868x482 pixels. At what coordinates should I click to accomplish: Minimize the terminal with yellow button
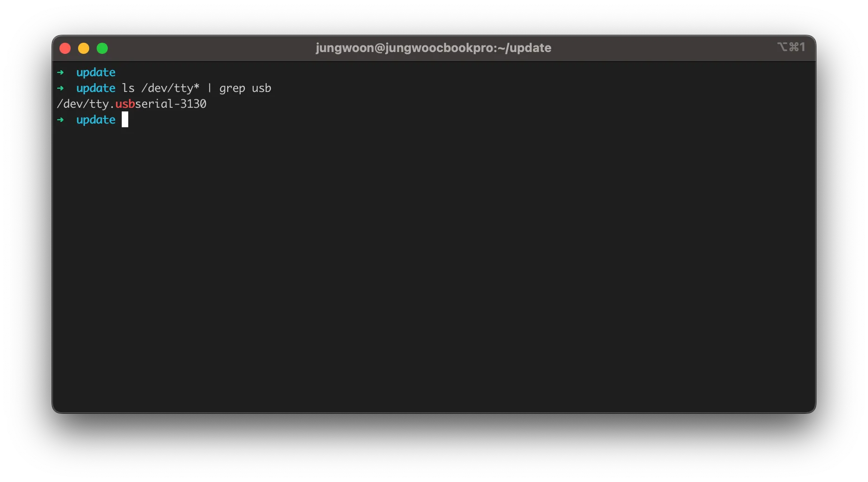click(x=84, y=48)
